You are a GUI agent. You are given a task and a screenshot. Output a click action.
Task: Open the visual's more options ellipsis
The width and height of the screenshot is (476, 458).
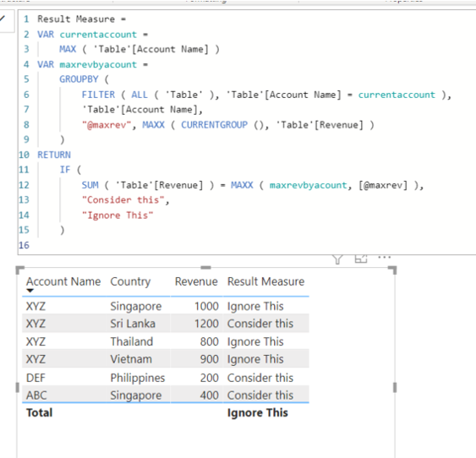pos(385,257)
